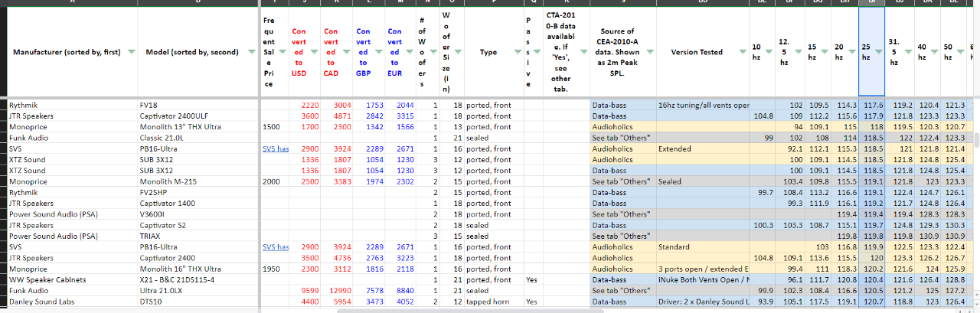The image size is (980, 313).
Task: Open the Manufacturer column filter icon
Action: coord(130,52)
